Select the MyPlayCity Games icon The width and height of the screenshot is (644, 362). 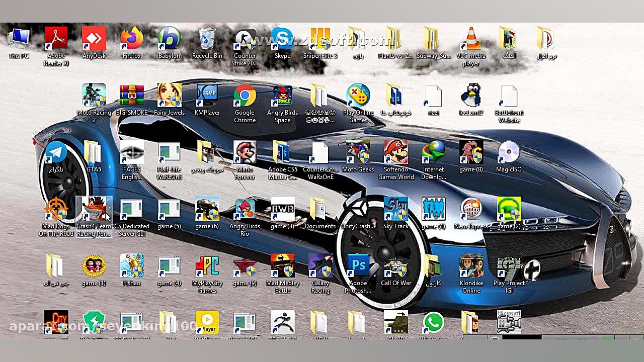tap(207, 274)
